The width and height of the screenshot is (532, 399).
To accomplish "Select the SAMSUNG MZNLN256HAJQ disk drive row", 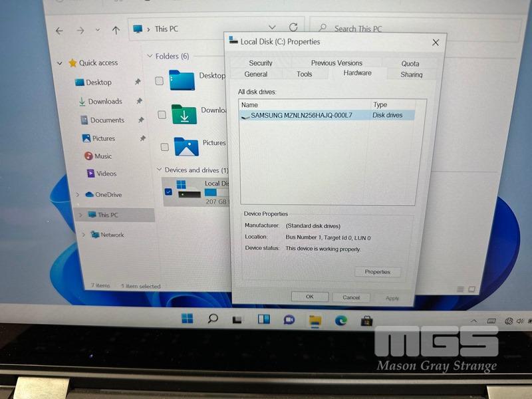I will tap(301, 115).
